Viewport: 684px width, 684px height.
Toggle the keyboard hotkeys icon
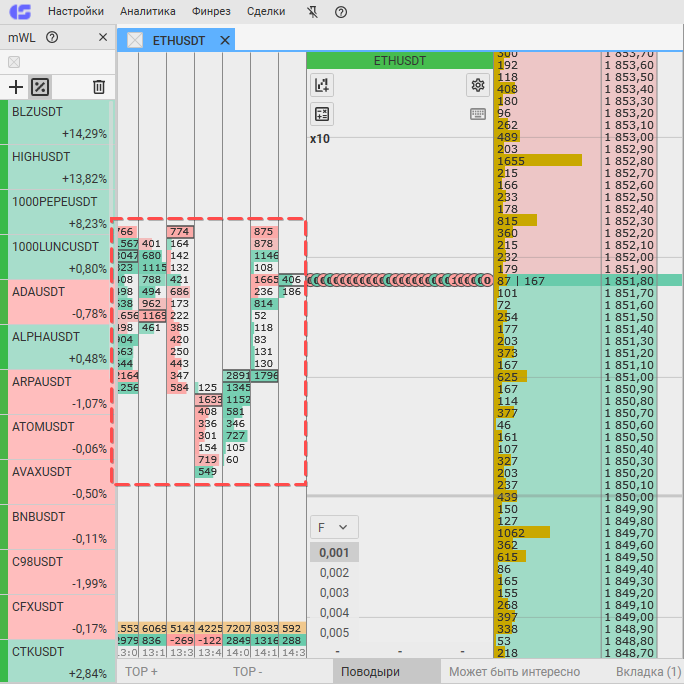478,114
